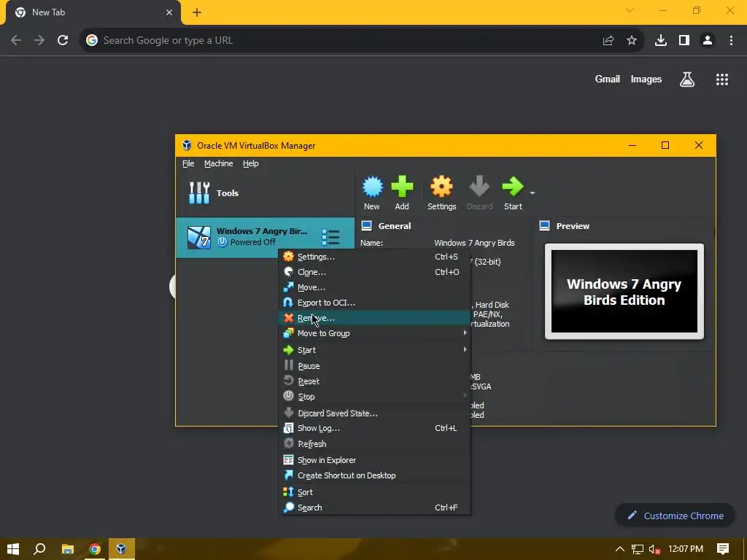Screen dimensions: 747x560
Task: Switch to Chrome in taskbar
Action: click(95, 549)
